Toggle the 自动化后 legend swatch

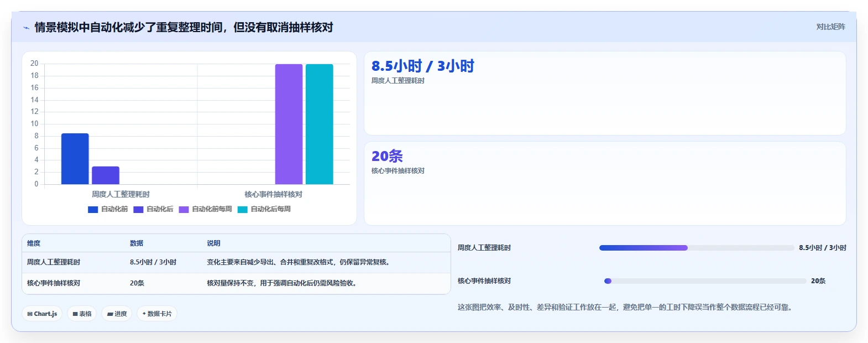pos(138,210)
